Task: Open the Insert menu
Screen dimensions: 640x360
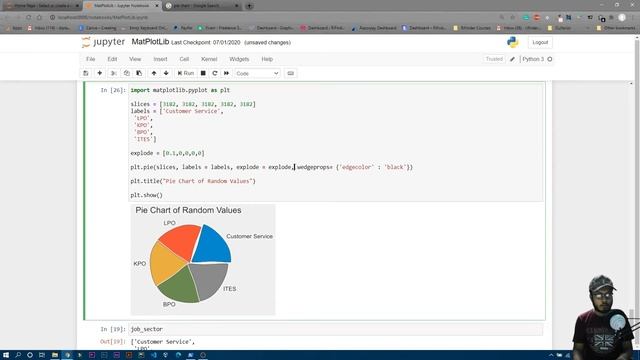Action: click(160, 59)
